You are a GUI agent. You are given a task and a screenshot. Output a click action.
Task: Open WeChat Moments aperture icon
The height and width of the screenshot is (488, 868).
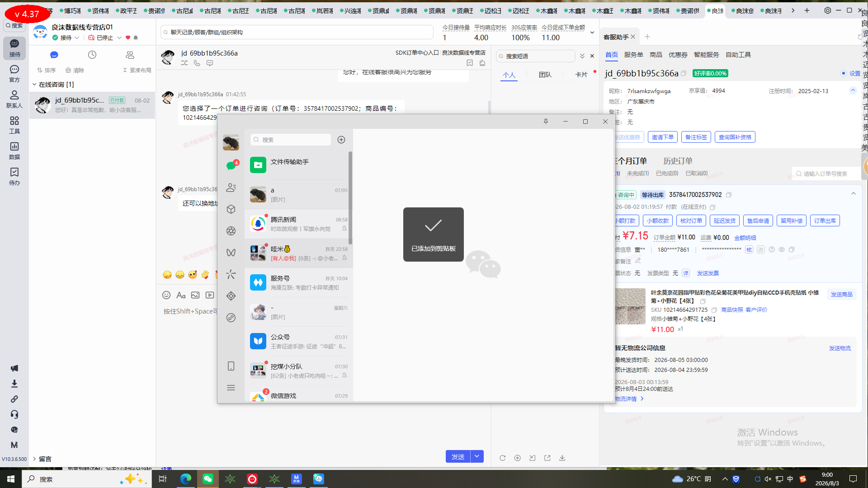point(231,231)
